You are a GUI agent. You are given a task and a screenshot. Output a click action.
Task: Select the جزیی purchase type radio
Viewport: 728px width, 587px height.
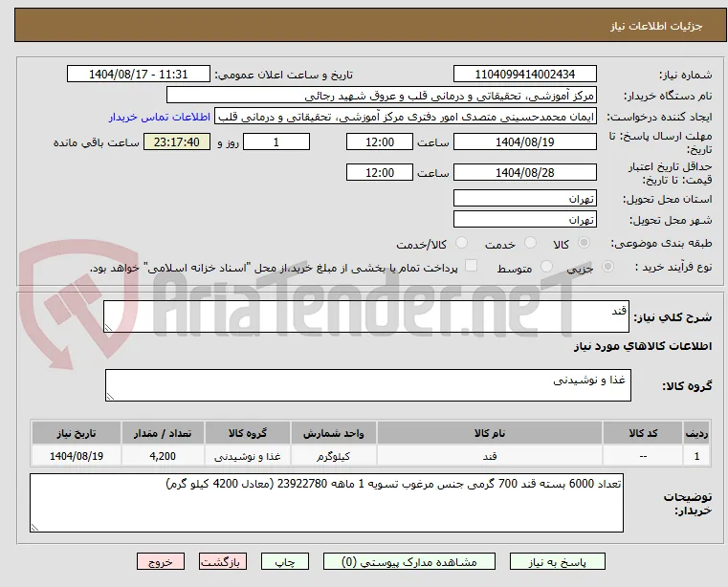(607, 267)
